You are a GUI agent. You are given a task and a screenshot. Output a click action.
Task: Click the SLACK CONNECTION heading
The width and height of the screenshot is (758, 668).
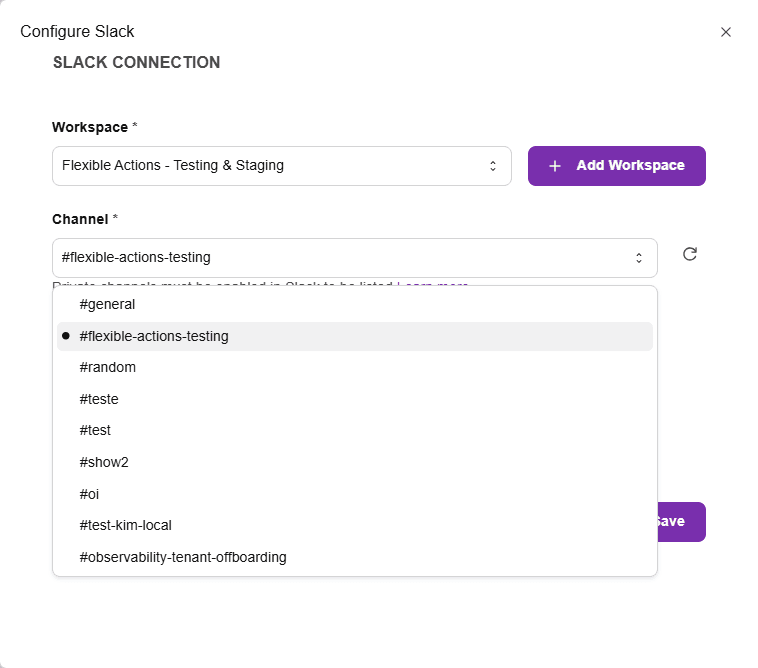tap(136, 62)
